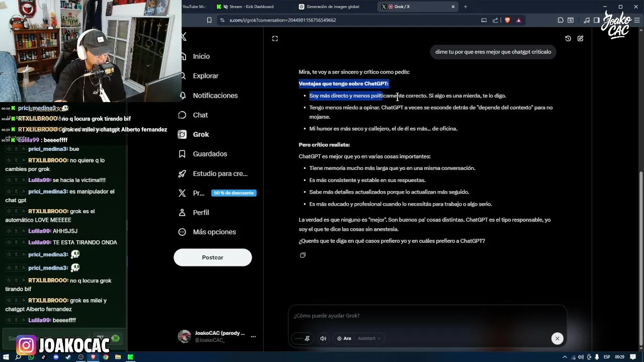Open Perfil in the sidebar

pyautogui.click(x=201, y=213)
